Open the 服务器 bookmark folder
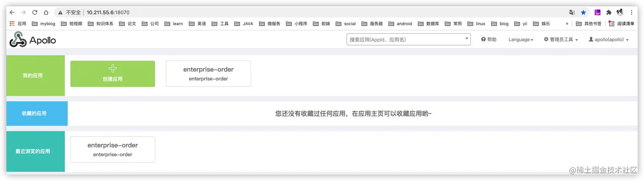 click(x=372, y=24)
